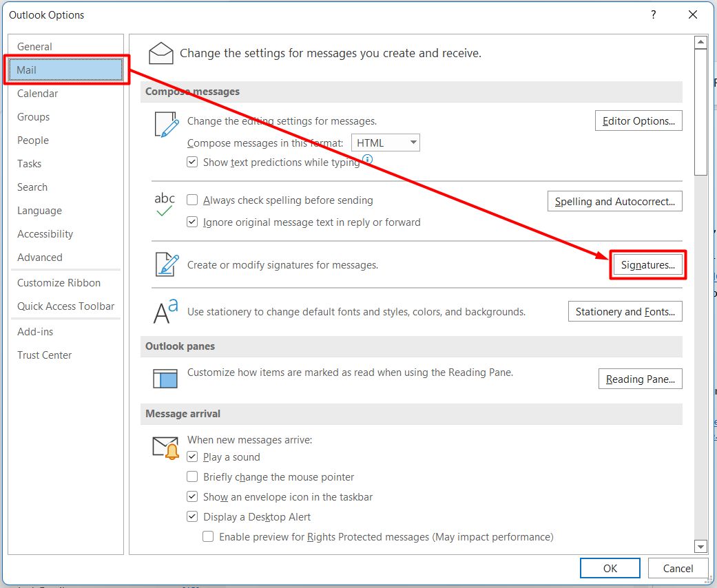Open the Calendar options category

coord(66,93)
